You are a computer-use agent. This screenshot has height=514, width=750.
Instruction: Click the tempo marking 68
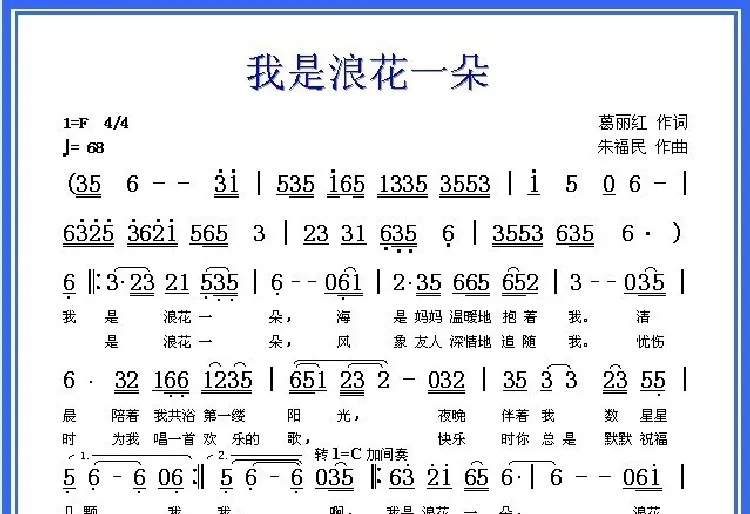96,148
